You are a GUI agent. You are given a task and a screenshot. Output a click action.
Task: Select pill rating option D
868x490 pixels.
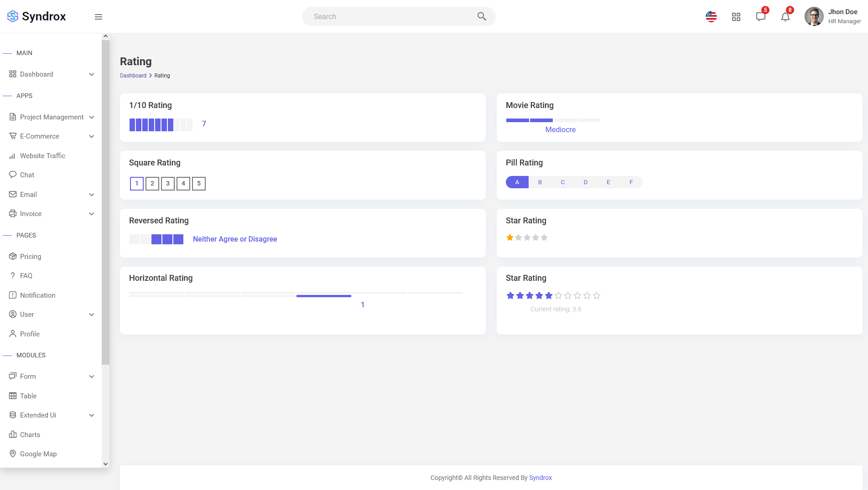(x=586, y=182)
